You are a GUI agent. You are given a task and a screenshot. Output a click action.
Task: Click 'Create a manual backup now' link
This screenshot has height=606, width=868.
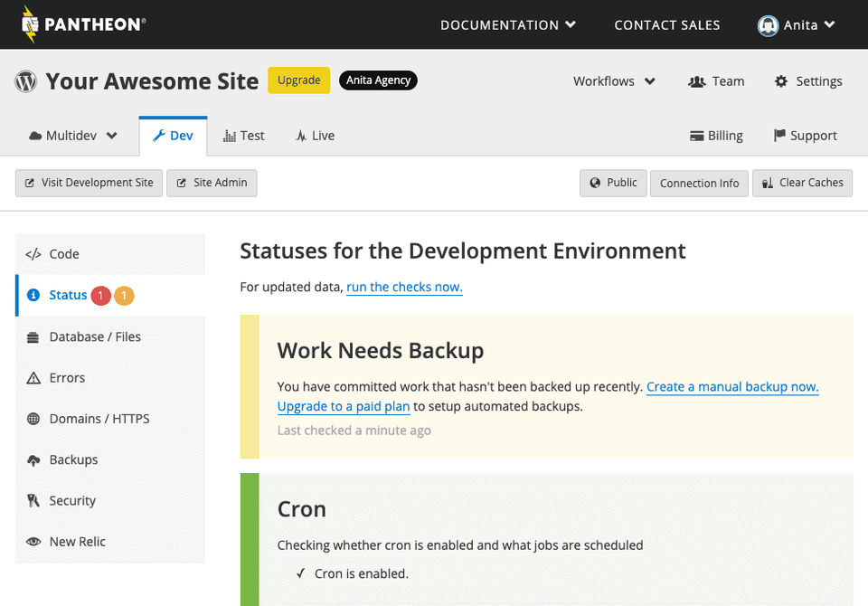[732, 387]
